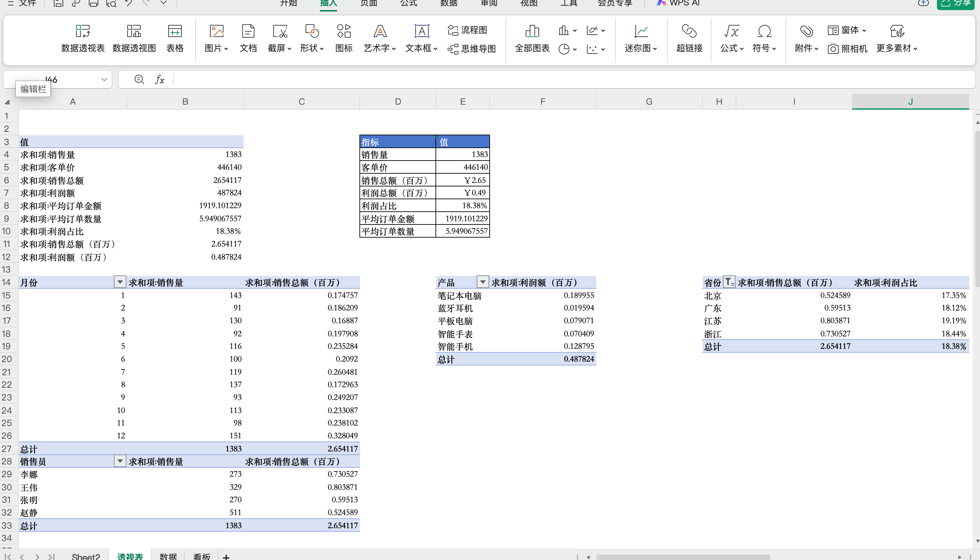Viewport: 980px width, 560px height.
Task: Insert a PivotTable (数据透视表)
Action: 83,38
